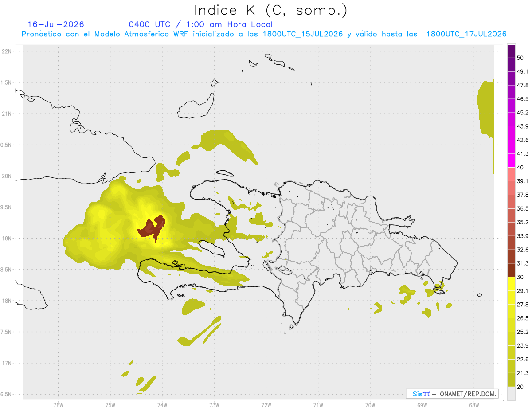Screen dimensions: 532x411
Task: Click the colorbar value "22.6"
Action: 523,360
